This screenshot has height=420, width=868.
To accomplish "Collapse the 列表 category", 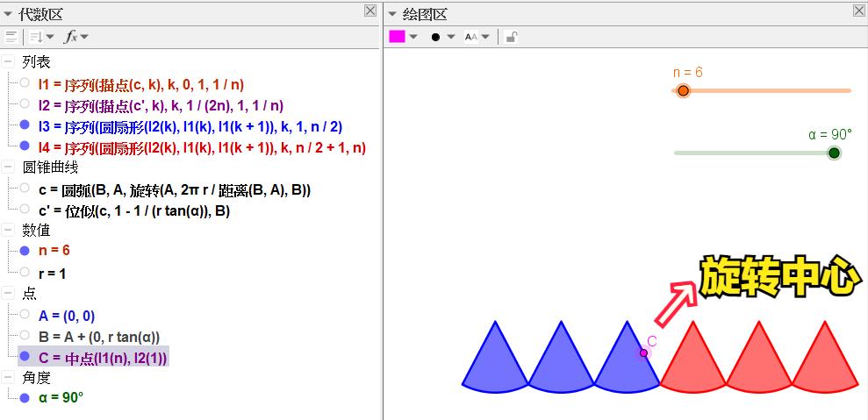I will point(8,62).
